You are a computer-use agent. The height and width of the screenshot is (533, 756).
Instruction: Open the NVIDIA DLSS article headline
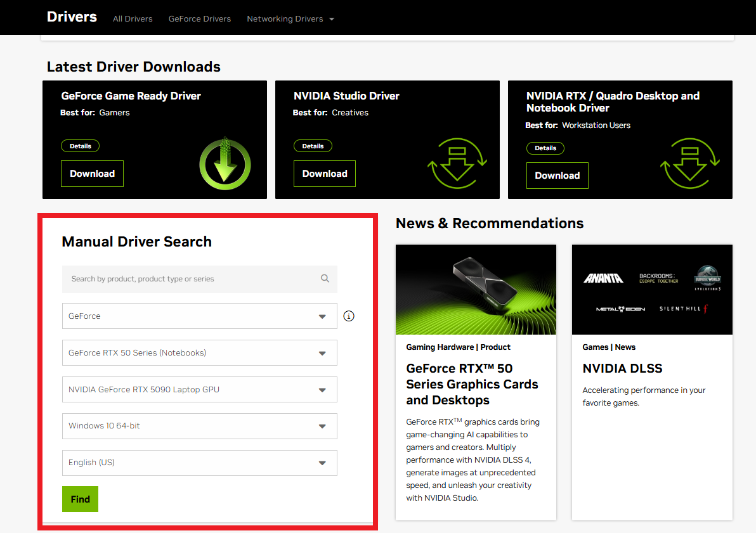coord(622,369)
